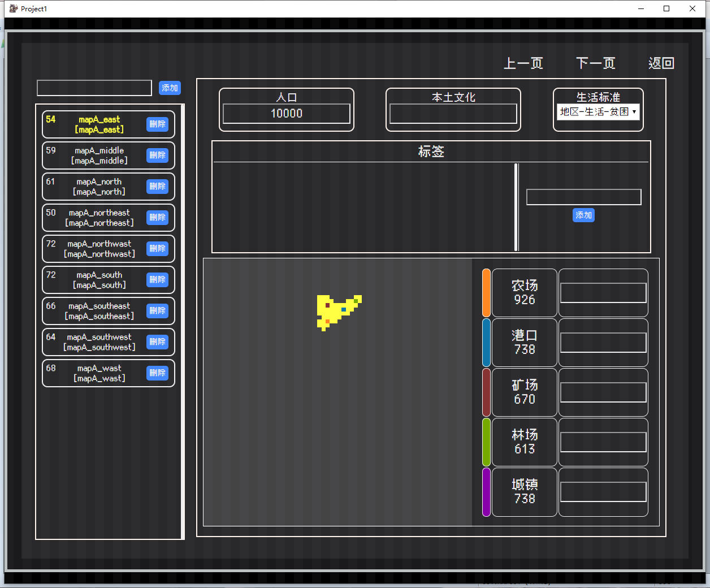This screenshot has width=710, height=588.
Task: Select the dark red 矿场 color swatch
Action: (486, 392)
